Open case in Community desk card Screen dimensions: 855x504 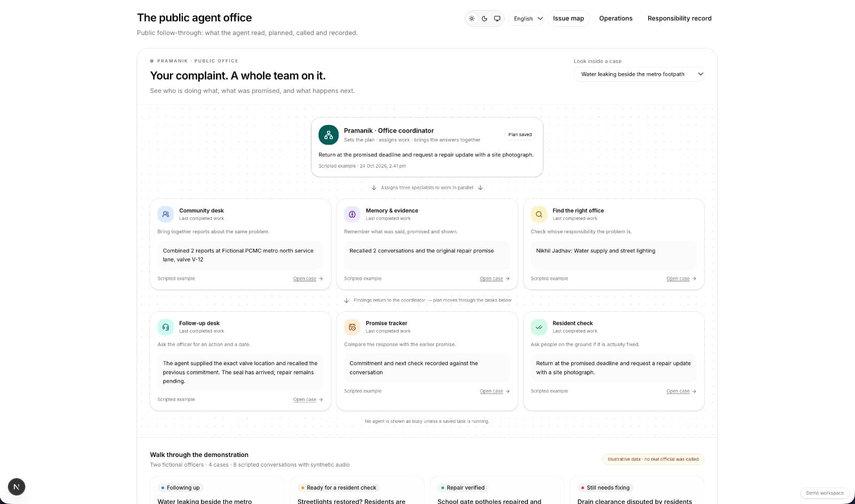click(308, 279)
